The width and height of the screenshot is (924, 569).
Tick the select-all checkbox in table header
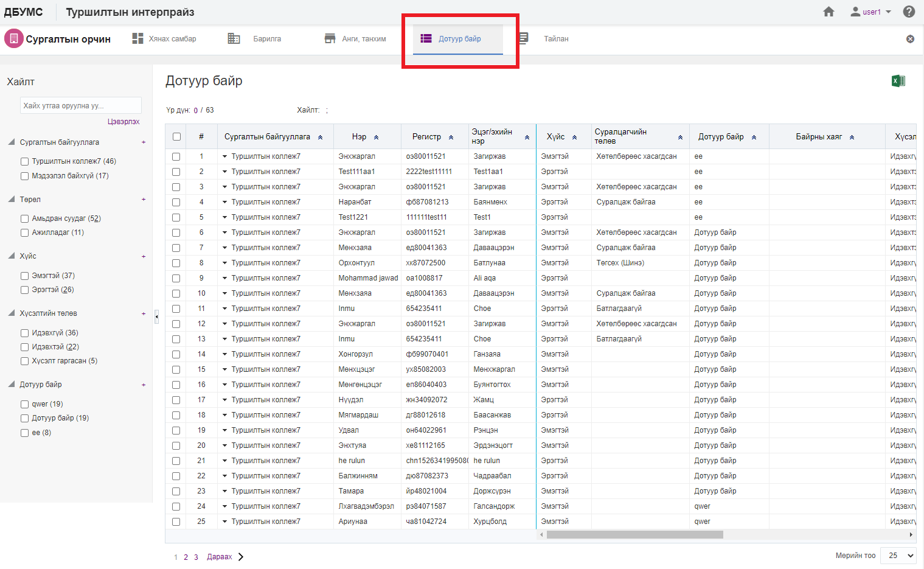[176, 137]
